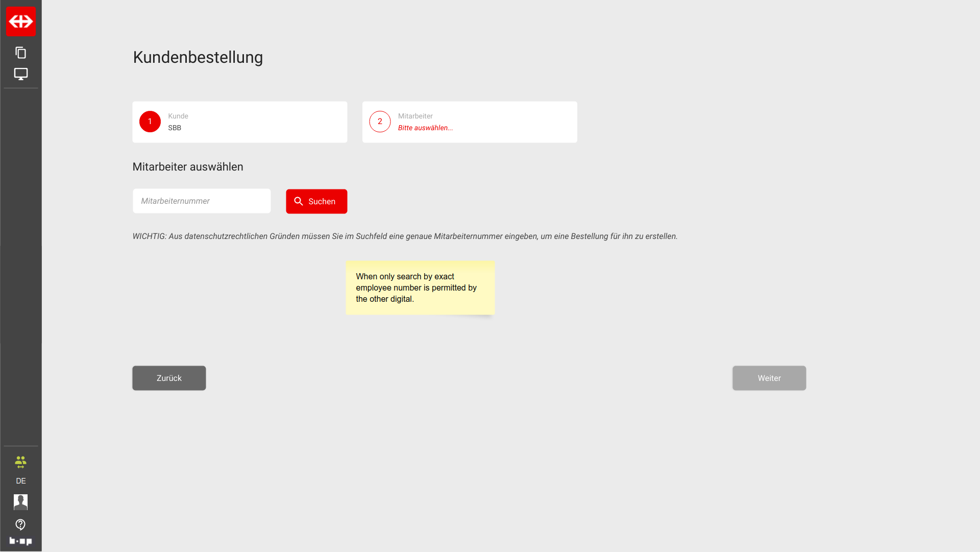
Task: Click the SBB logo in sidebar
Action: click(x=21, y=21)
